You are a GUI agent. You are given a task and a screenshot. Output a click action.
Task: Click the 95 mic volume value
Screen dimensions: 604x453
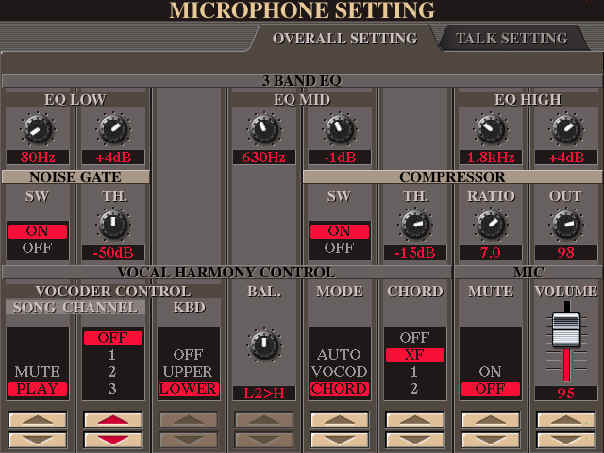click(566, 393)
